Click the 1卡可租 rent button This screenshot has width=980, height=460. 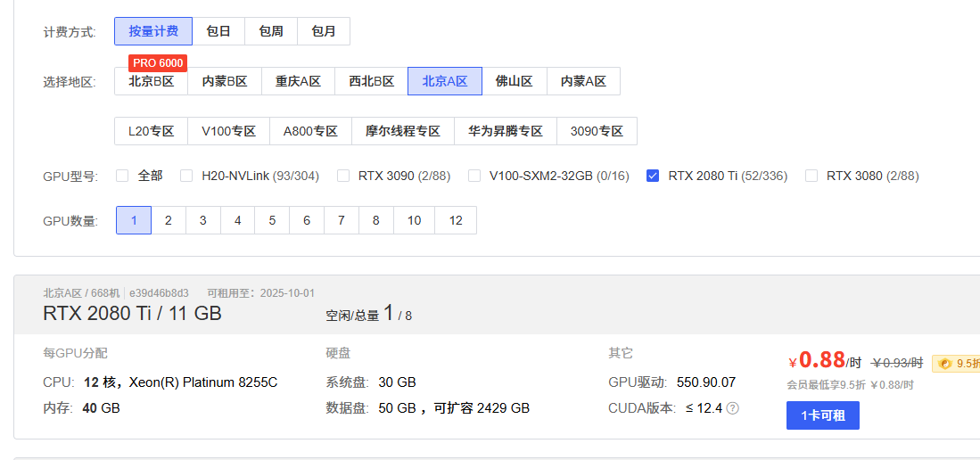click(x=822, y=415)
